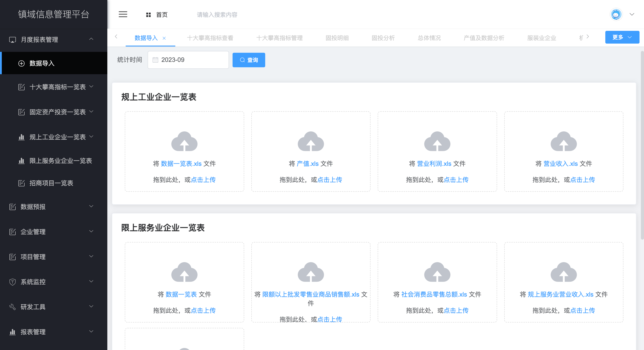Click the bar chart icon beside 报表管理
The image size is (644, 350).
tap(13, 332)
